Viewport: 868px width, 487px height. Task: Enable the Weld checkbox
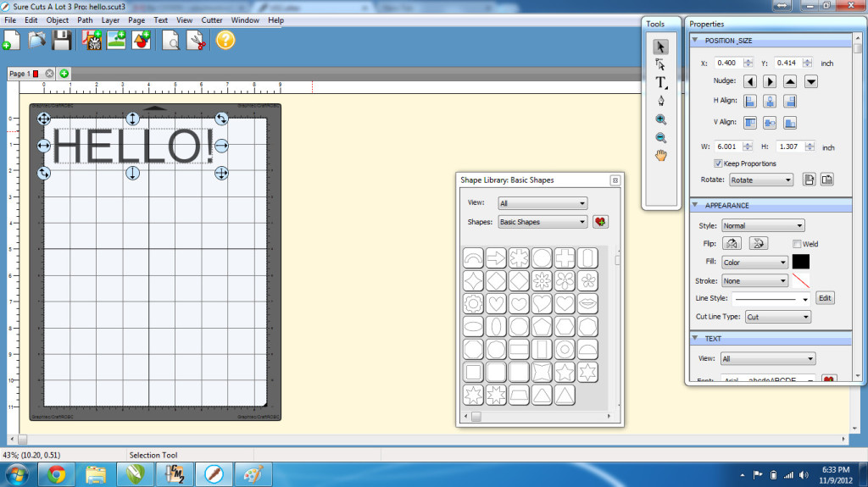pos(797,244)
